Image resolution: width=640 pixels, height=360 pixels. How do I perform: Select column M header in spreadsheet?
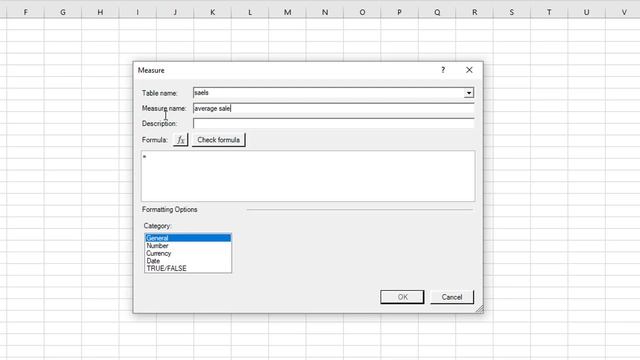pos(287,12)
